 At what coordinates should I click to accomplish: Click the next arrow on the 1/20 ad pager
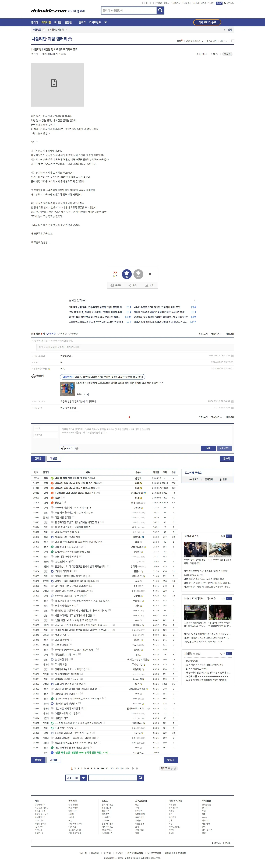click(88, 394)
